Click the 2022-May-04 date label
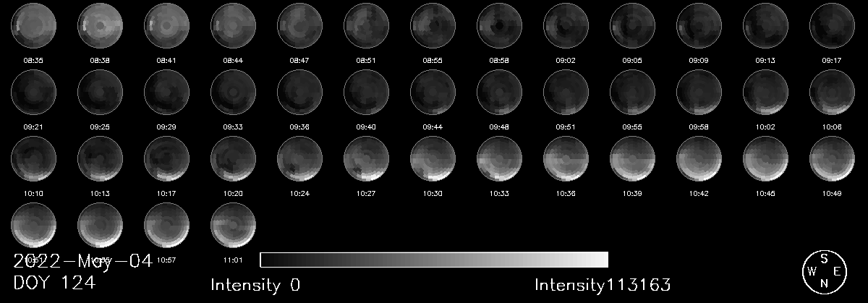This screenshot has height=303, width=868. point(82,261)
